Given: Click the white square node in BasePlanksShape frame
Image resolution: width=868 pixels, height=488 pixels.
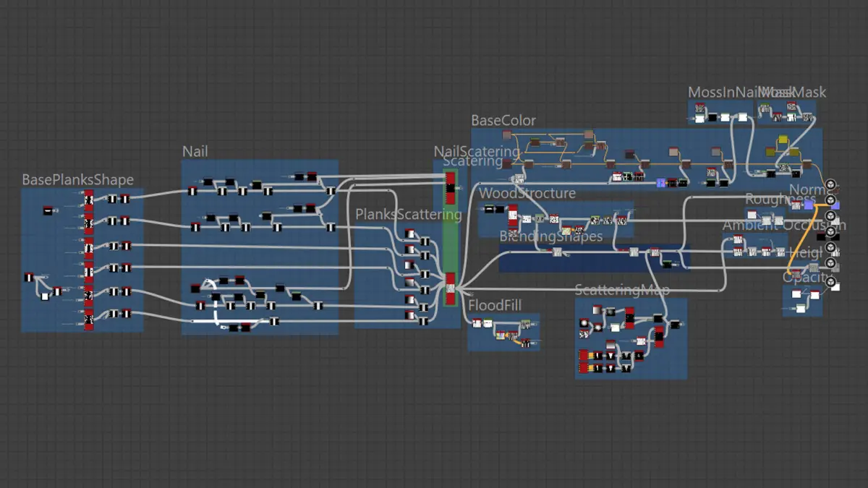Looking at the screenshot, I should pyautogui.click(x=45, y=296).
